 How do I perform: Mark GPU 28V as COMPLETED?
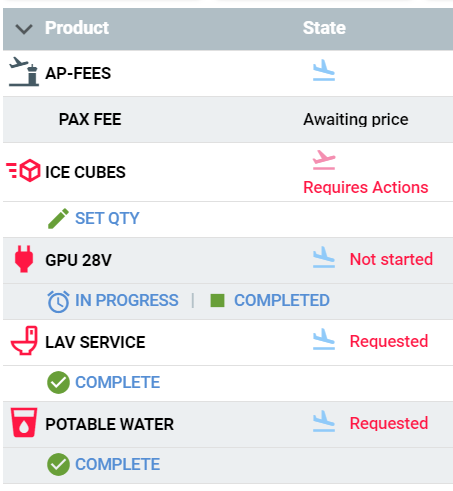(282, 300)
